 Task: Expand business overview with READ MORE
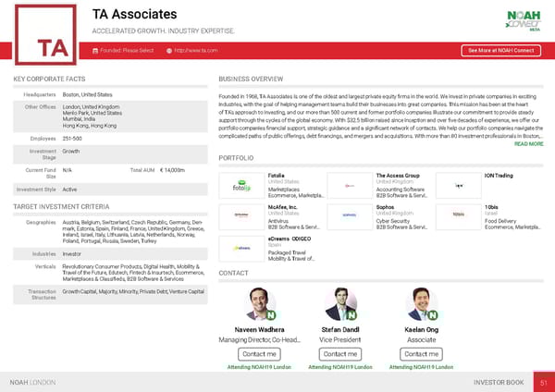[x=528, y=144]
